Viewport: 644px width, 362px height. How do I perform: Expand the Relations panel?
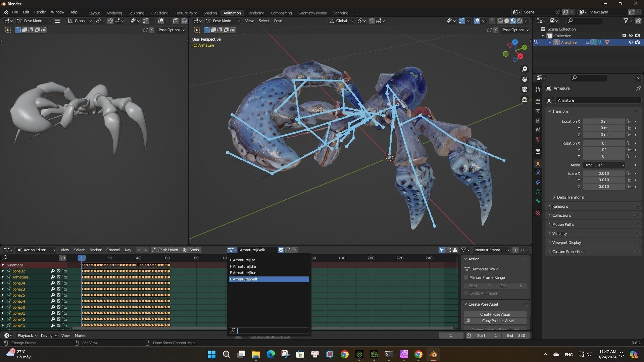(560, 206)
